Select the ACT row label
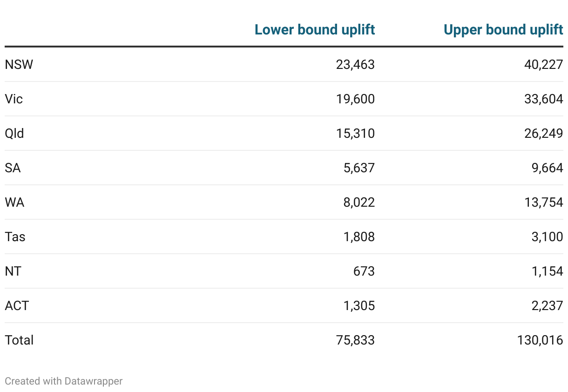Image resolution: width=568 pixels, height=392 pixels. point(17,305)
